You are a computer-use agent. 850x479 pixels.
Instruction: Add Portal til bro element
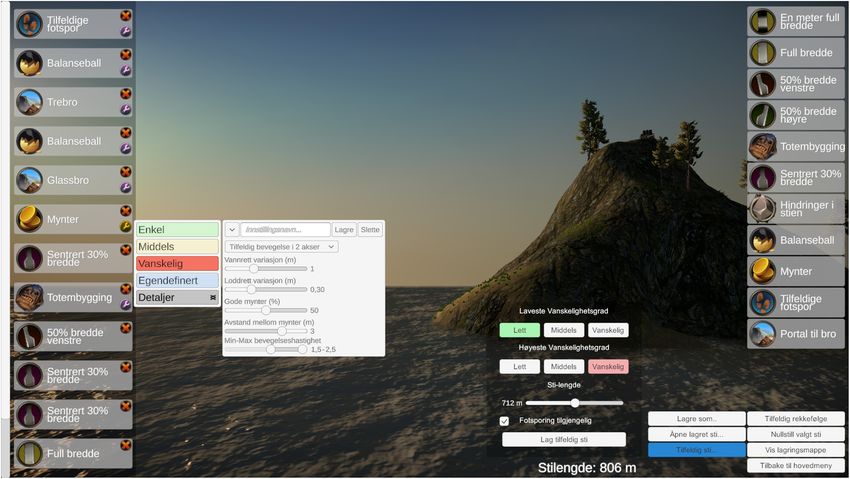796,334
